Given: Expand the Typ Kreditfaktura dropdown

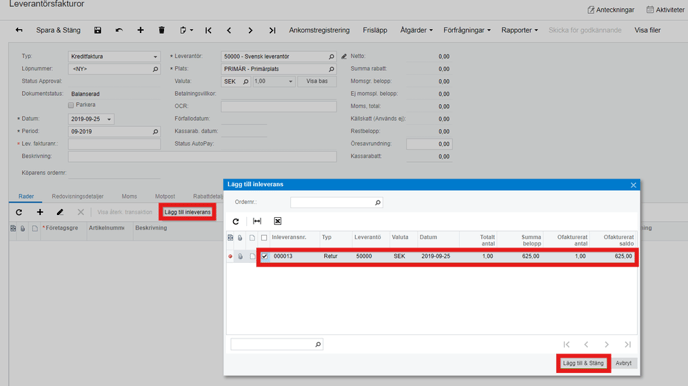Looking at the screenshot, I should 155,57.
